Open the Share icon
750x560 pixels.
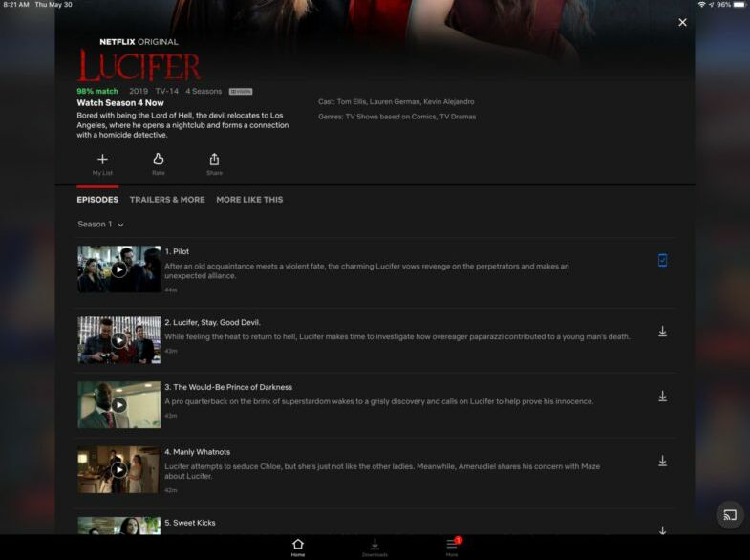(x=214, y=159)
